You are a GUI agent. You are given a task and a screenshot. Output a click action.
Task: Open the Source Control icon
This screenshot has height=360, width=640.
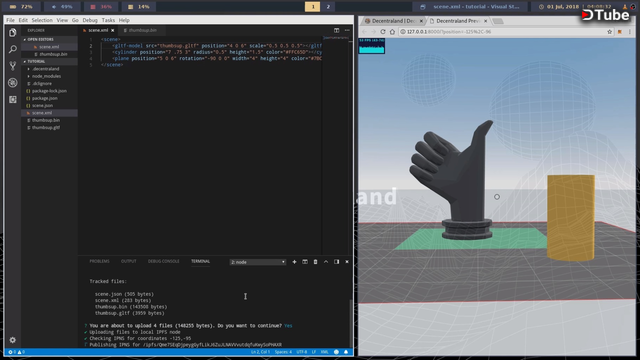click(13, 66)
